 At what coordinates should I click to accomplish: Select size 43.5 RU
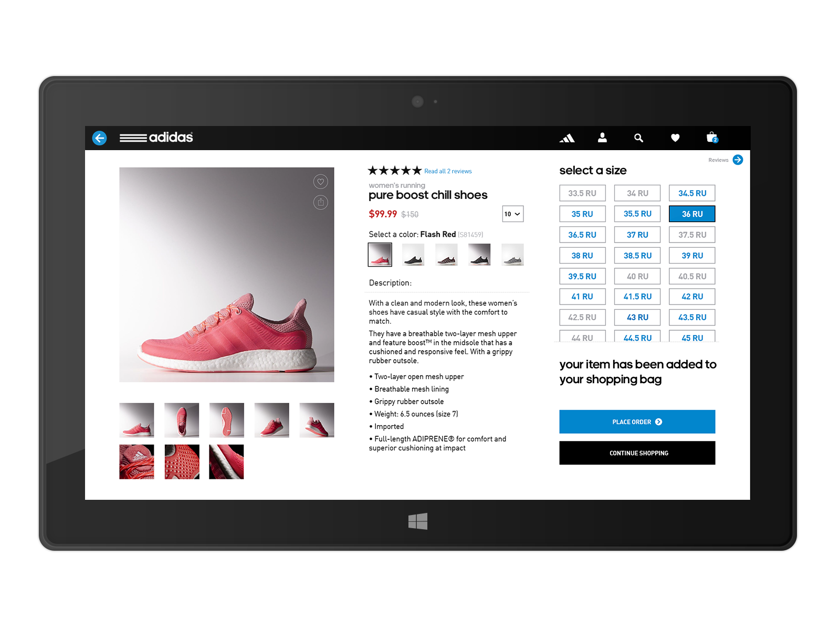pyautogui.click(x=692, y=317)
